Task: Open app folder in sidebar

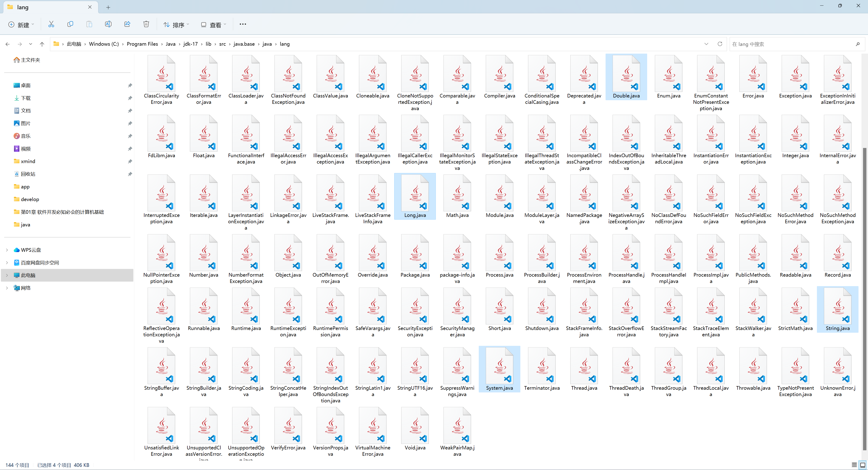Action: (21, 187)
